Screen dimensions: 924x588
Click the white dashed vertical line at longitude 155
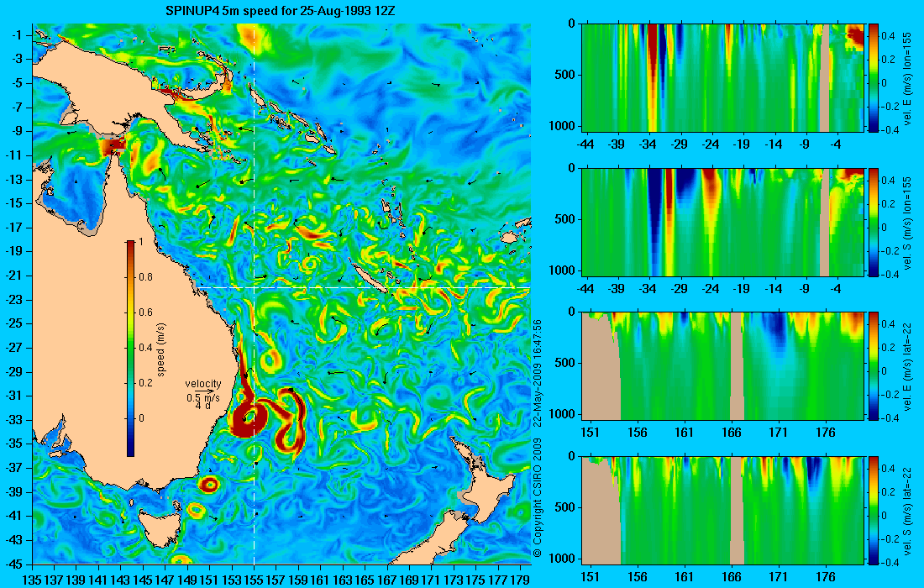(x=254, y=293)
